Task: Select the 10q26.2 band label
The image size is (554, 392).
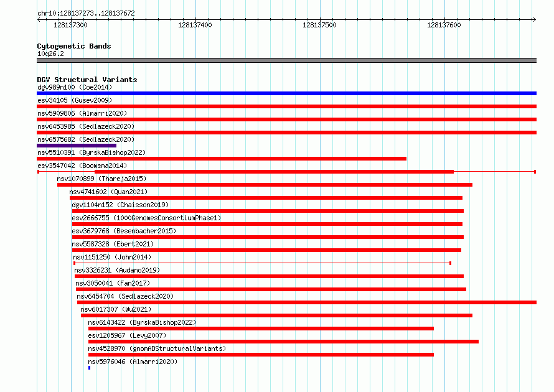Action: point(50,54)
